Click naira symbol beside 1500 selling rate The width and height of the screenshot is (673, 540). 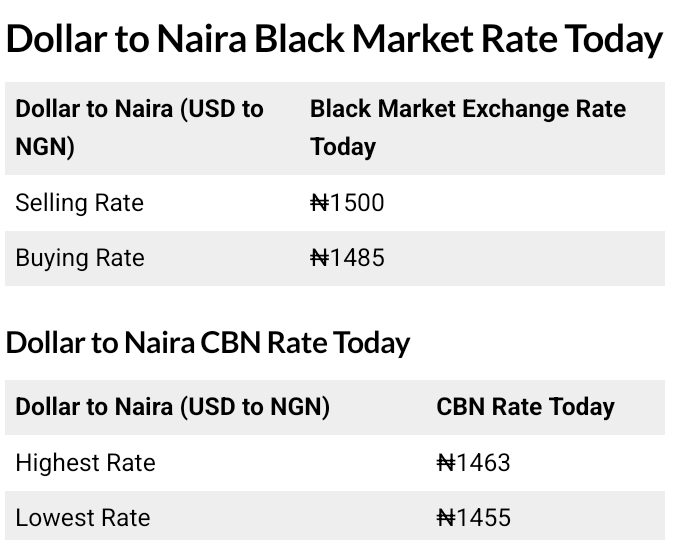point(320,203)
